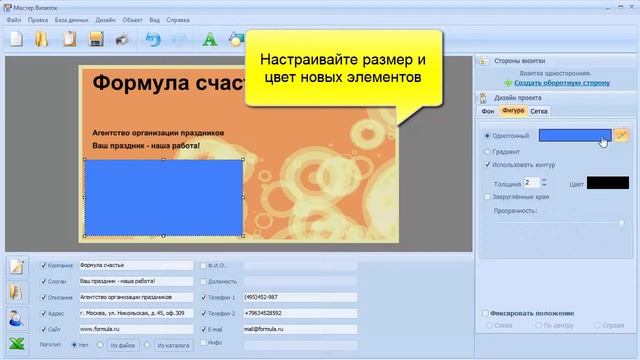This screenshot has width=640, height=360.
Task: Click the Компания field Формула счастья
Action: (x=136, y=265)
